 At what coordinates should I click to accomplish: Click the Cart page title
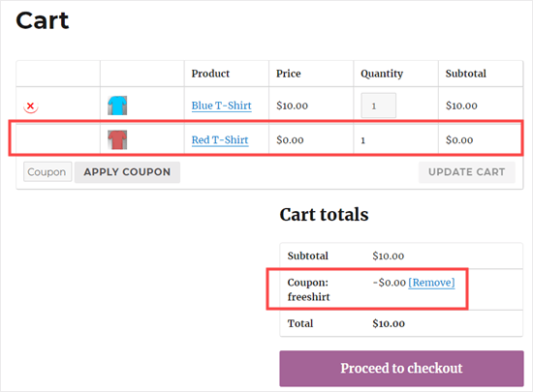point(42,20)
